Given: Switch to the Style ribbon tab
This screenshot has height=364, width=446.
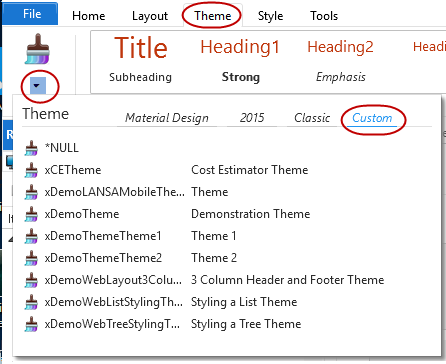Looking at the screenshot, I should (x=270, y=16).
